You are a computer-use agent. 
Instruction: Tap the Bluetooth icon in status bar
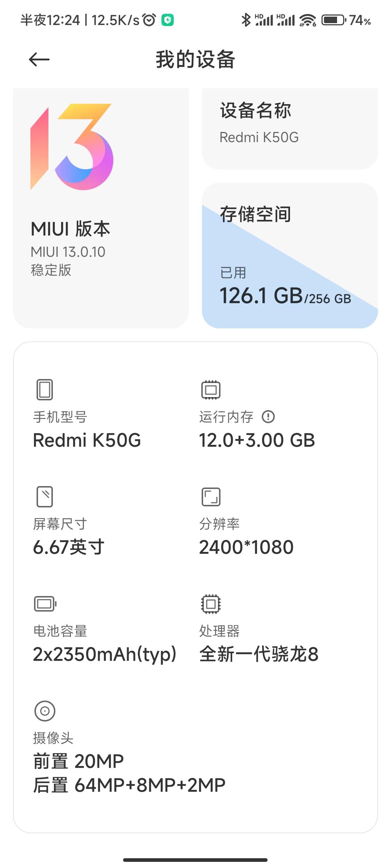pyautogui.click(x=246, y=20)
